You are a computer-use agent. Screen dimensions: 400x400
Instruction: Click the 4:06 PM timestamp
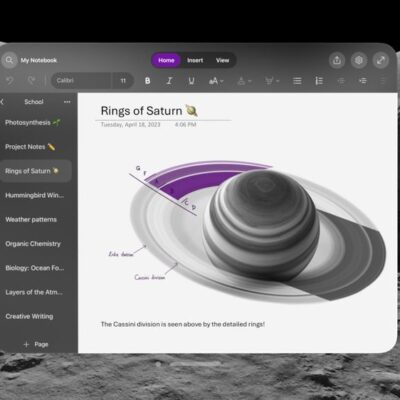tap(185, 125)
